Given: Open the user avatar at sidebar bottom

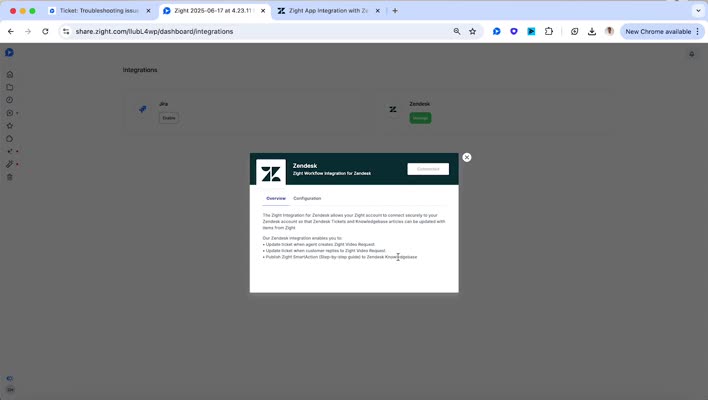Looking at the screenshot, I should click(x=10, y=389).
